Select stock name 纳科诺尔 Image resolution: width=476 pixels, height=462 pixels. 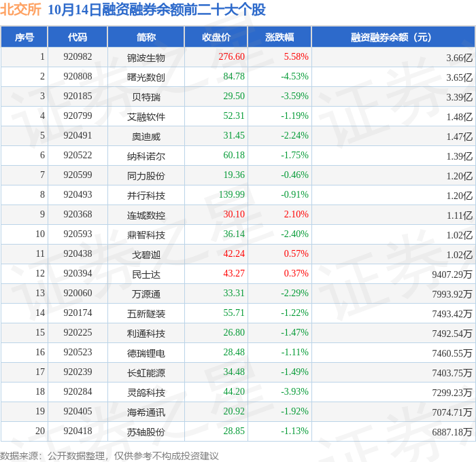(146, 156)
